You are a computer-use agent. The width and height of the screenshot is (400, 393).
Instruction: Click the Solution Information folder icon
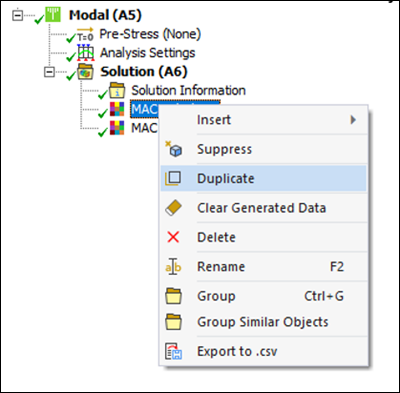pyautogui.click(x=117, y=91)
